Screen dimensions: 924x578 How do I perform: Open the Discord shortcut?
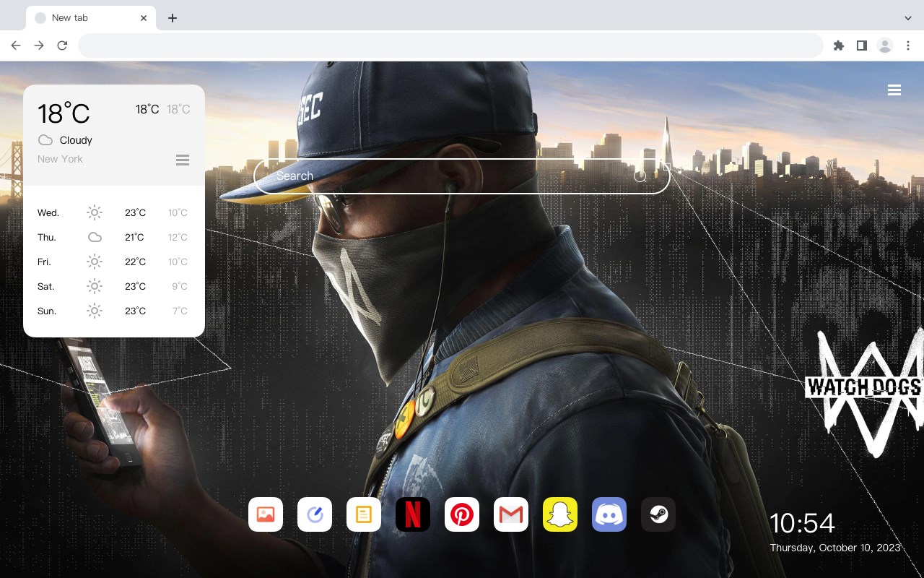[609, 514]
